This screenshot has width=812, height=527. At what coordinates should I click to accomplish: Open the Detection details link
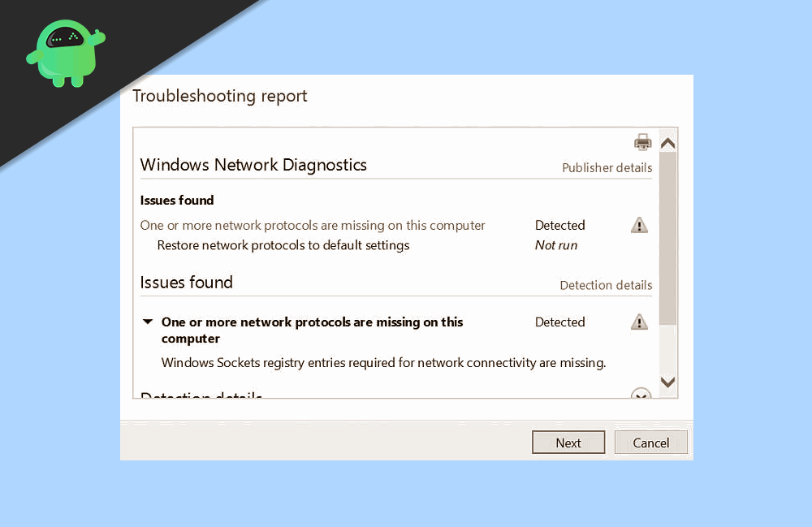coord(606,285)
